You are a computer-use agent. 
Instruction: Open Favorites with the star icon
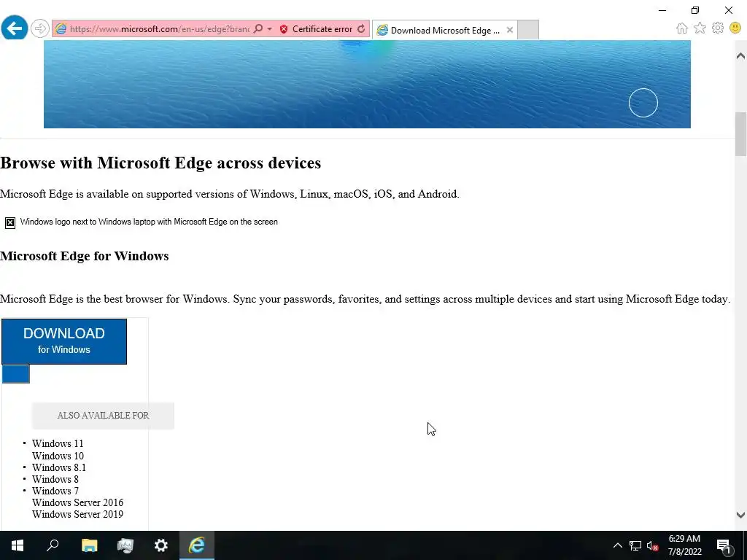(700, 28)
